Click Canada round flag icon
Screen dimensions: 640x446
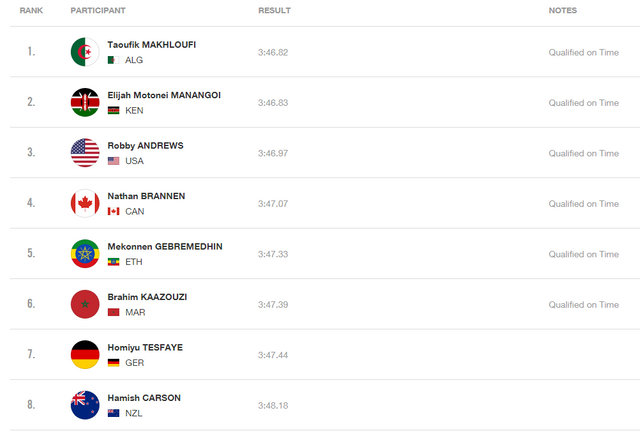click(x=85, y=203)
